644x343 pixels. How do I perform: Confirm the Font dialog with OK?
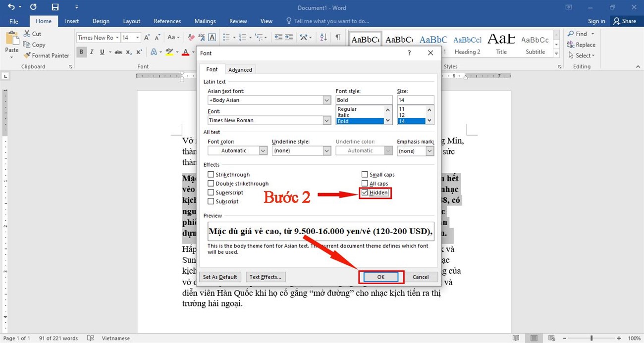click(x=381, y=277)
